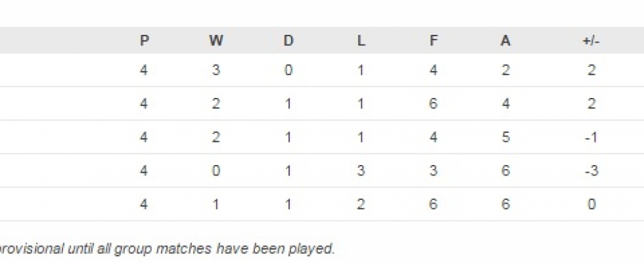Click the P (played) column header
Image resolution: width=644 pixels, height=263 pixels.
[x=145, y=41]
